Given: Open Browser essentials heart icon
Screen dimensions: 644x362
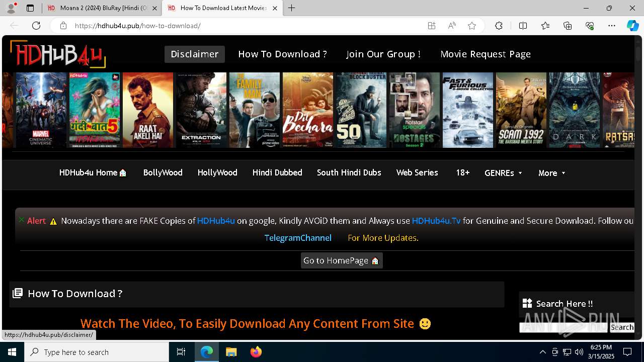Looking at the screenshot, I should [x=590, y=26].
